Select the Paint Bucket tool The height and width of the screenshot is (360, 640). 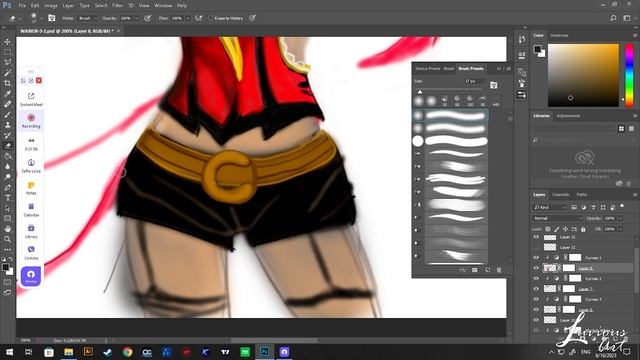(7, 156)
